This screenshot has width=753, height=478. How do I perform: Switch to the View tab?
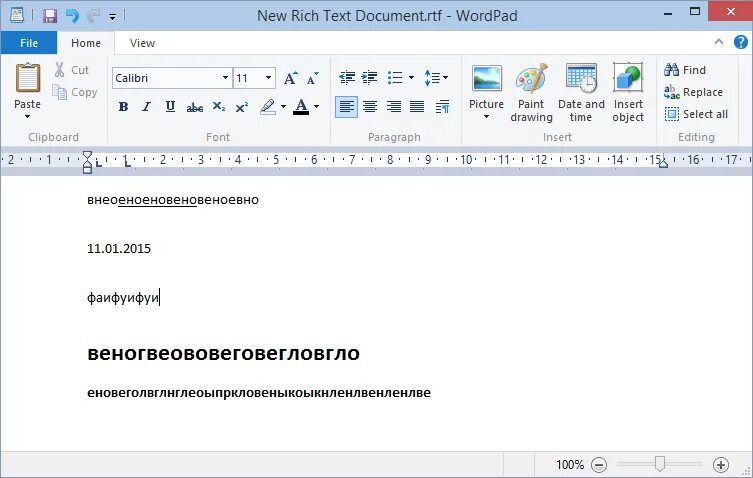pyautogui.click(x=142, y=43)
